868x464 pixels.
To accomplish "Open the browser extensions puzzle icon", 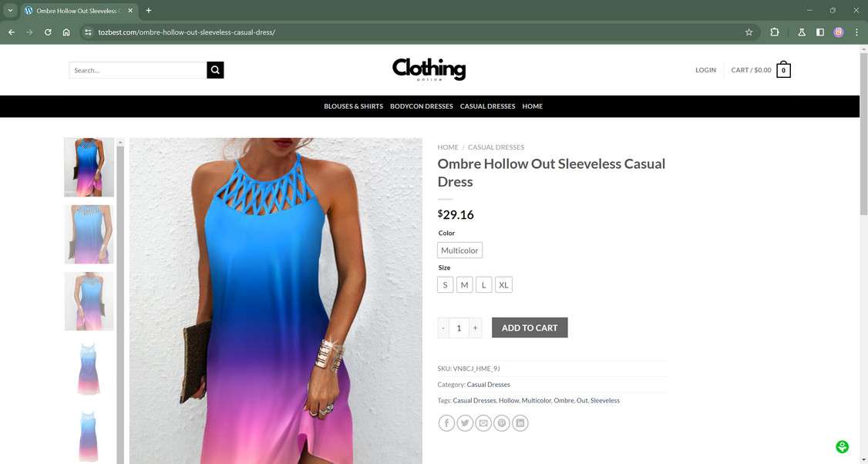I will pyautogui.click(x=775, y=32).
